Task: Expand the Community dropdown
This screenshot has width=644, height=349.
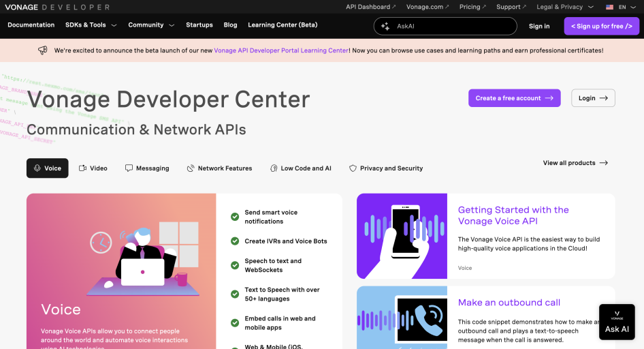Action: tap(151, 25)
